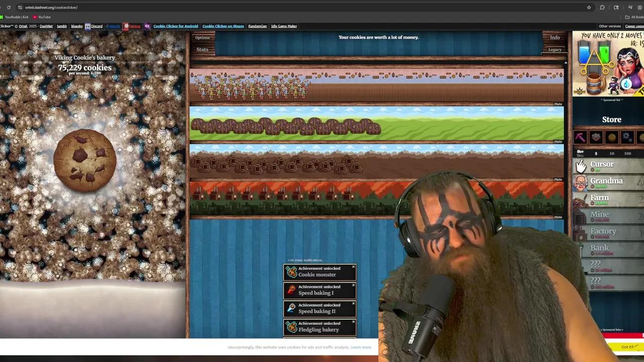The height and width of the screenshot is (362, 644).
Task: Set store bulk amount to 1
Action: tap(596, 153)
